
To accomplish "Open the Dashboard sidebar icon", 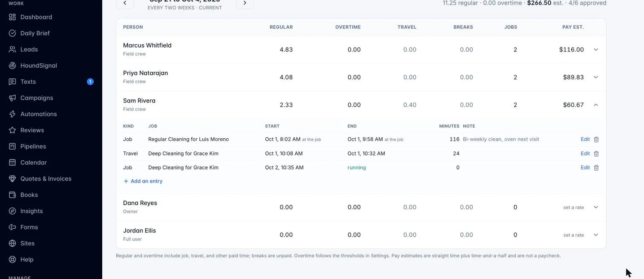I will [12, 17].
